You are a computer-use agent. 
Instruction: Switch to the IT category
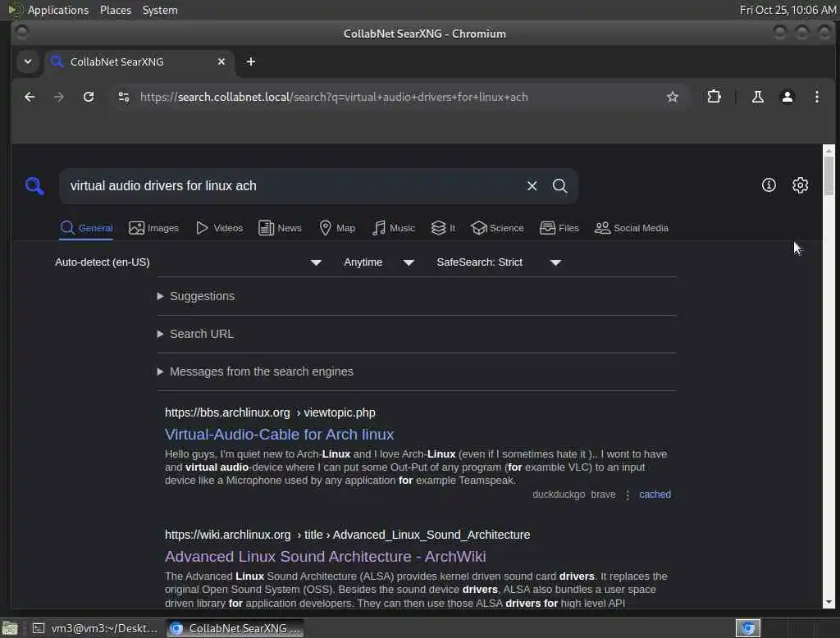pyautogui.click(x=443, y=228)
